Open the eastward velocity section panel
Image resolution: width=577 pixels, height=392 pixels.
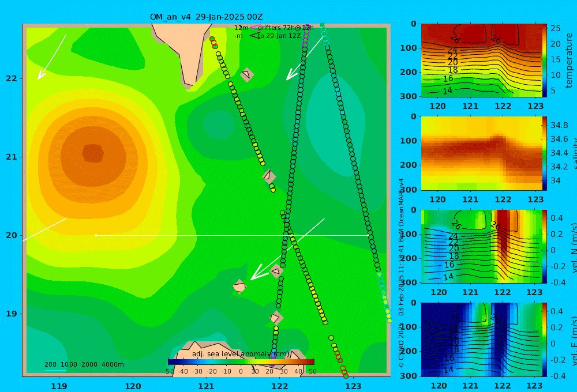(481, 340)
